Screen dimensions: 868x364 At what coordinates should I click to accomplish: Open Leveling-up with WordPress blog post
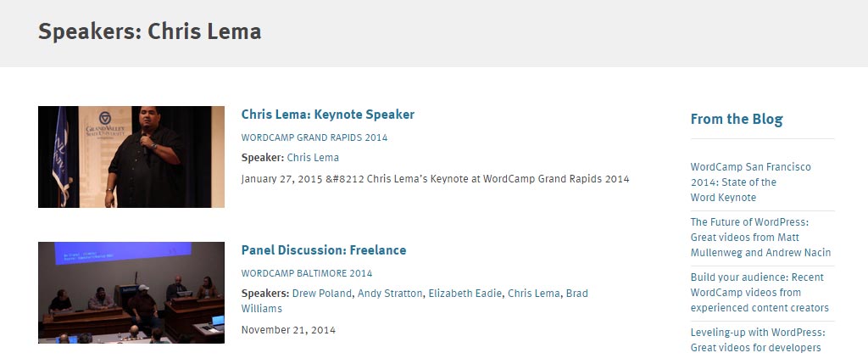pyautogui.click(x=758, y=340)
